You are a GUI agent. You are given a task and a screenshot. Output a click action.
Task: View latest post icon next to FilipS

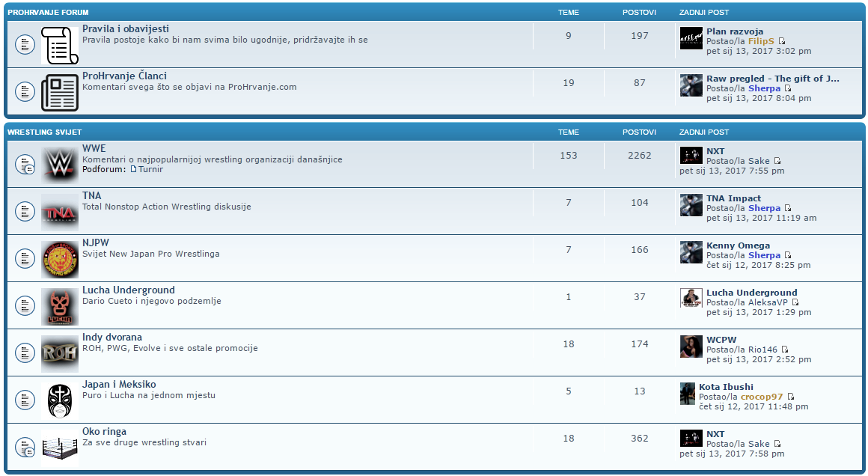click(x=782, y=41)
